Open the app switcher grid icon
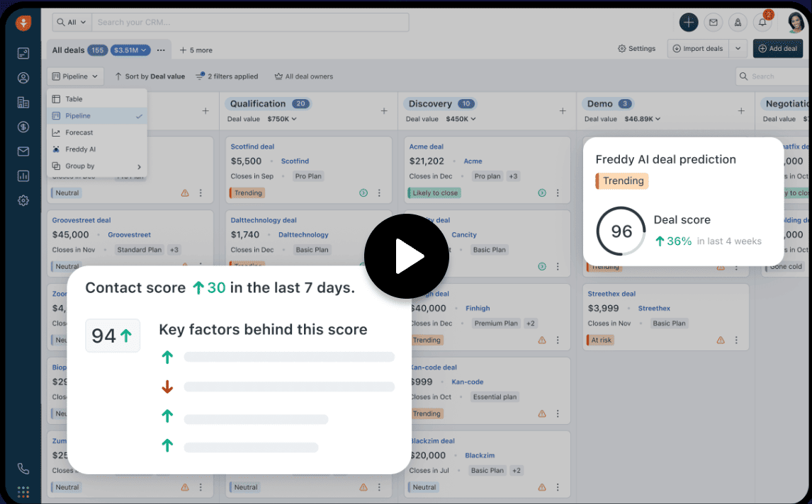 pyautogui.click(x=23, y=491)
